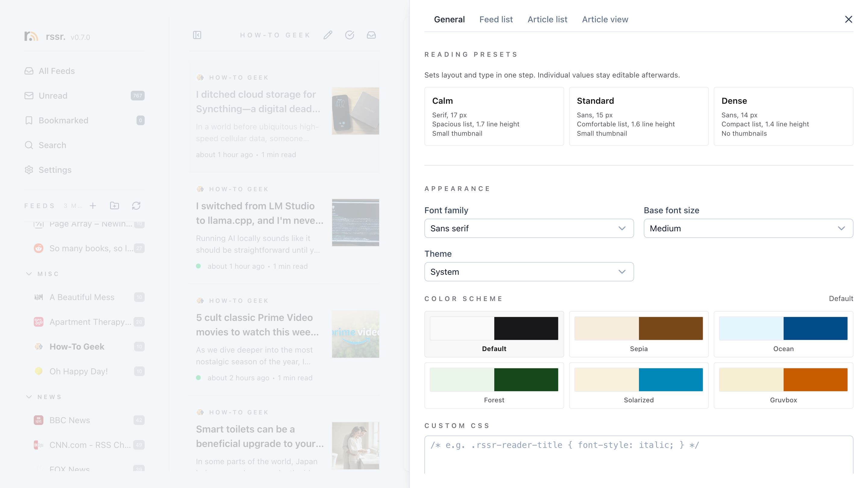Add a new feed with plus icon
This screenshot has height=488, width=868.
point(93,206)
